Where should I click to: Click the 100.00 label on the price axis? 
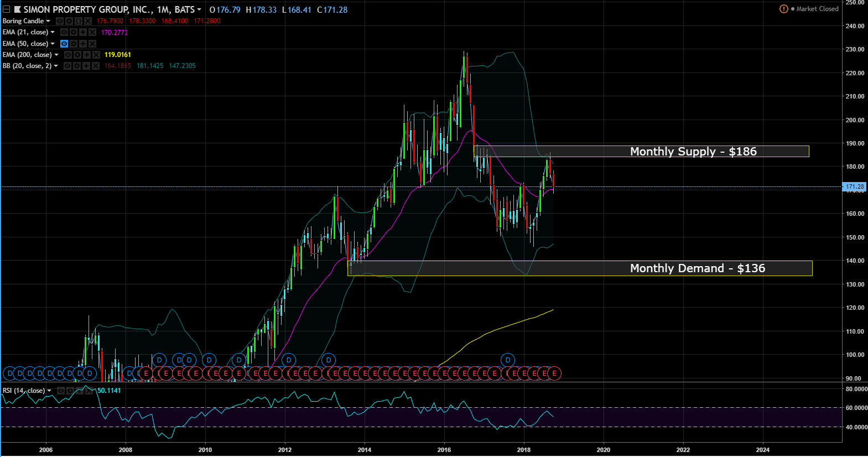click(855, 355)
